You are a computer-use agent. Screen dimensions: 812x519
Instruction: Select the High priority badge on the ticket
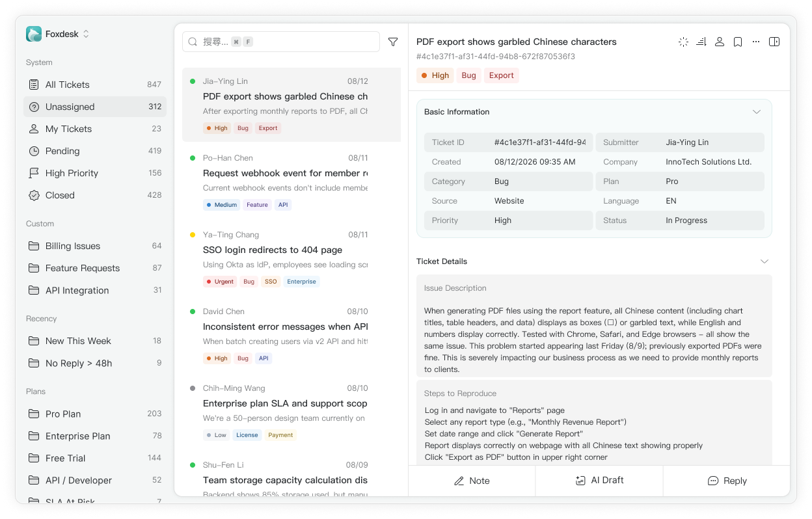click(x=435, y=75)
